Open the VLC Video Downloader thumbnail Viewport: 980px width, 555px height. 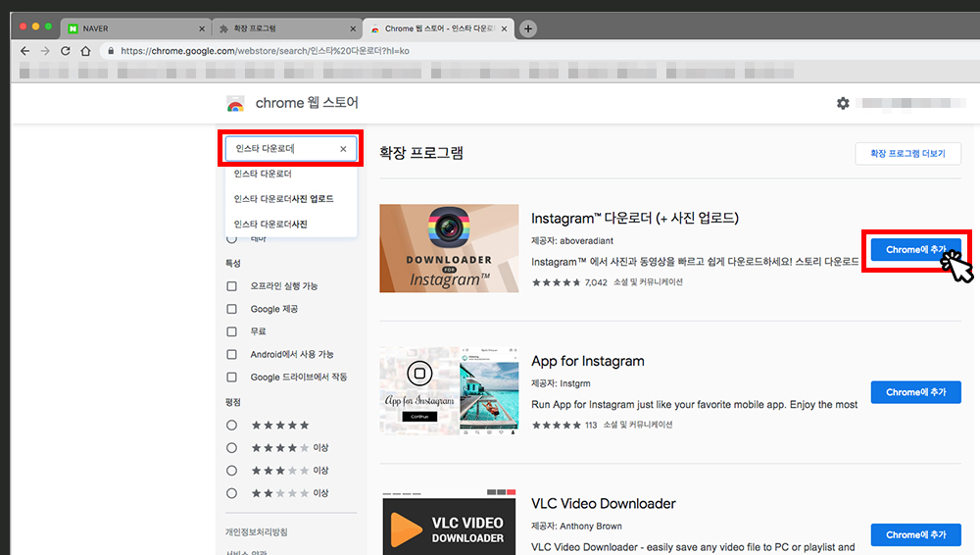[x=449, y=523]
